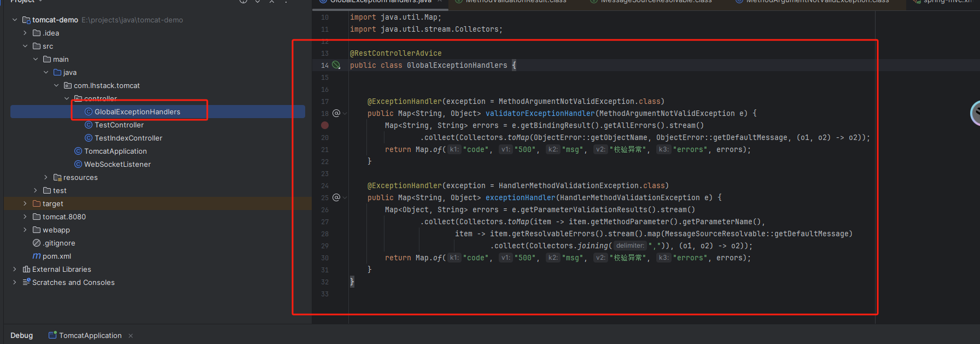The height and width of the screenshot is (344, 980).
Task: Select the WebSocketListener class
Action: 117,164
